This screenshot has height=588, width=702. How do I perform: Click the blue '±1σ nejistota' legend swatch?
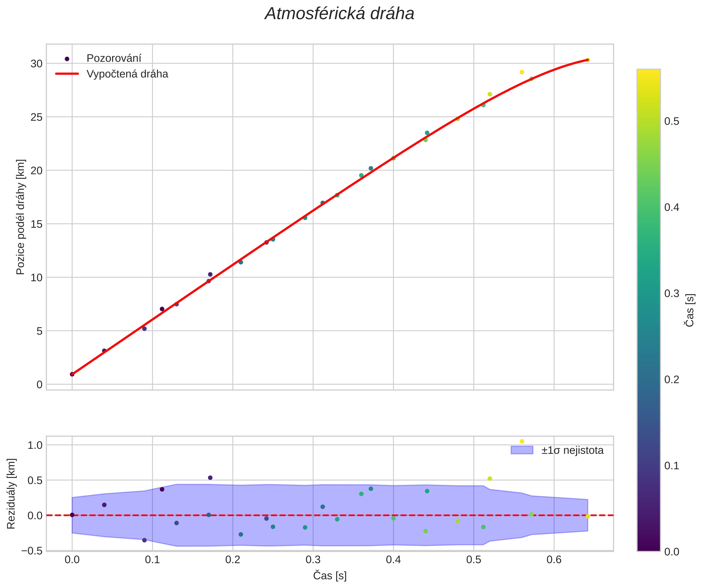click(522, 450)
